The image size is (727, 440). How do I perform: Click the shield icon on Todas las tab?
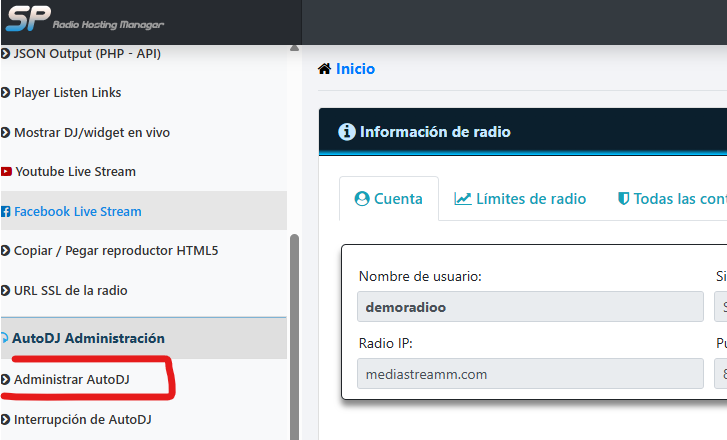tap(623, 199)
